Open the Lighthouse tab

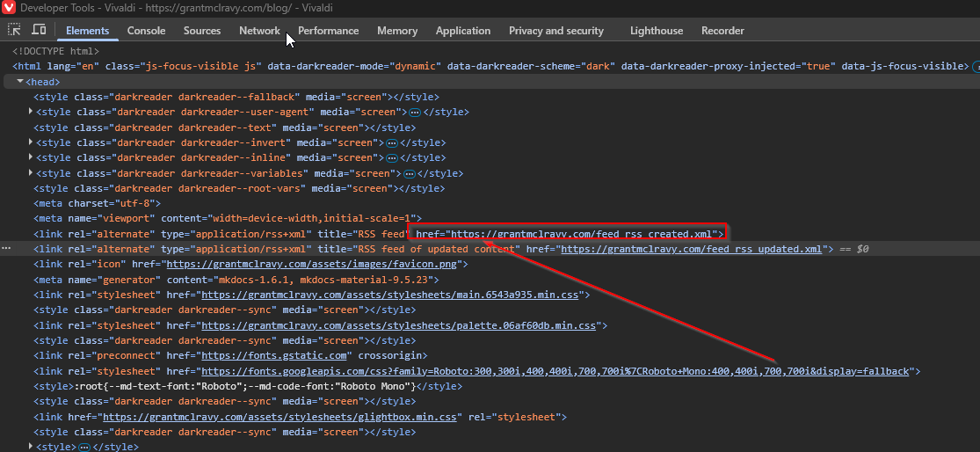coord(656,31)
